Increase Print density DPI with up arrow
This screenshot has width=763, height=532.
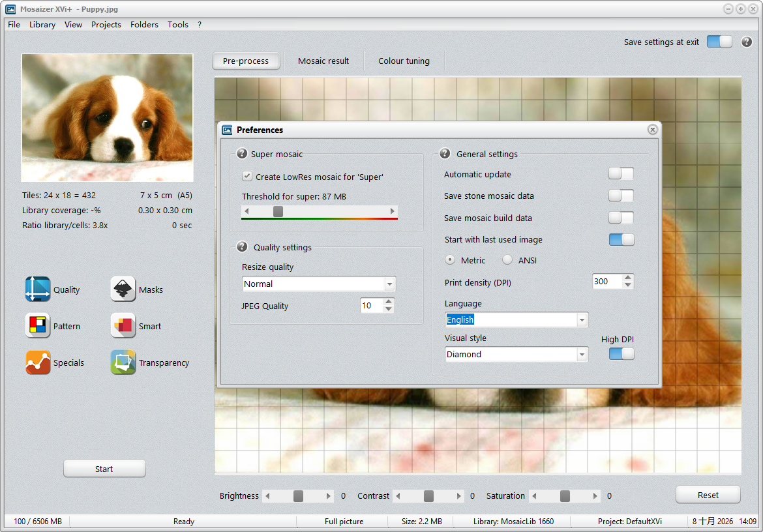coord(628,278)
